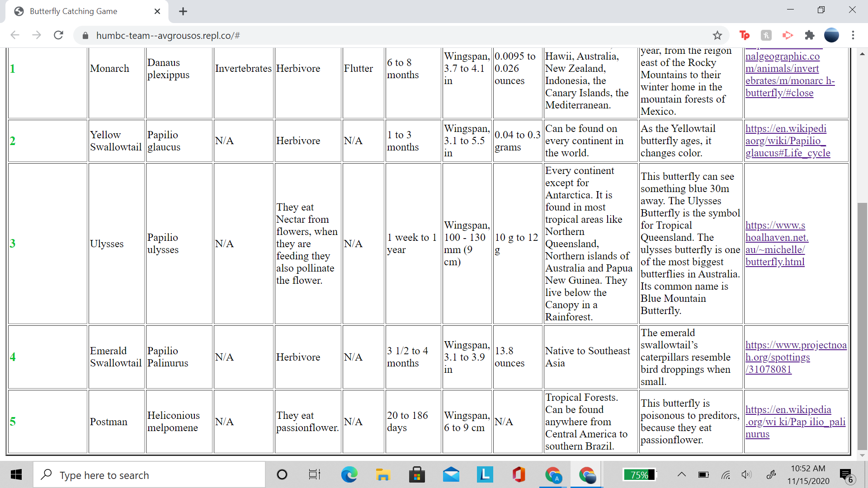Click the Chrome profile avatar

coord(831,35)
